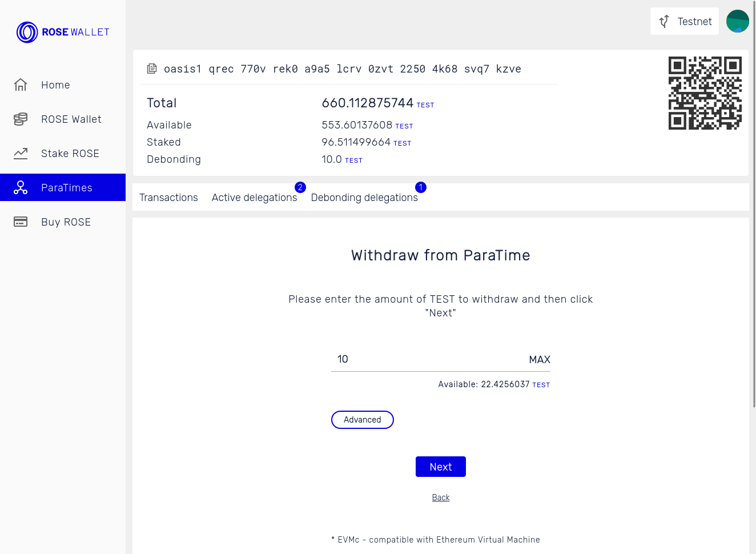Click the Active delegations count badge

pyautogui.click(x=300, y=187)
